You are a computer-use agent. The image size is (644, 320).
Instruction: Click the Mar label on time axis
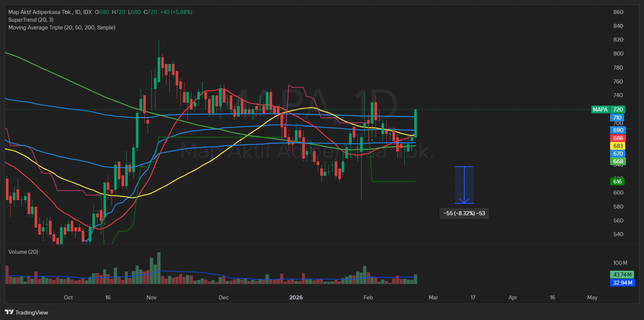pos(433,298)
